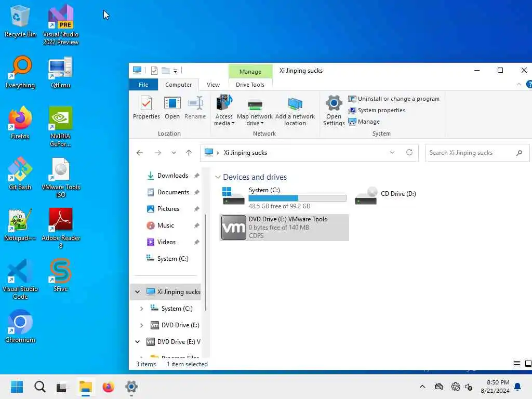This screenshot has height=399, width=532.
Task: Select the Git Bash desktop icon
Action: (x=20, y=174)
